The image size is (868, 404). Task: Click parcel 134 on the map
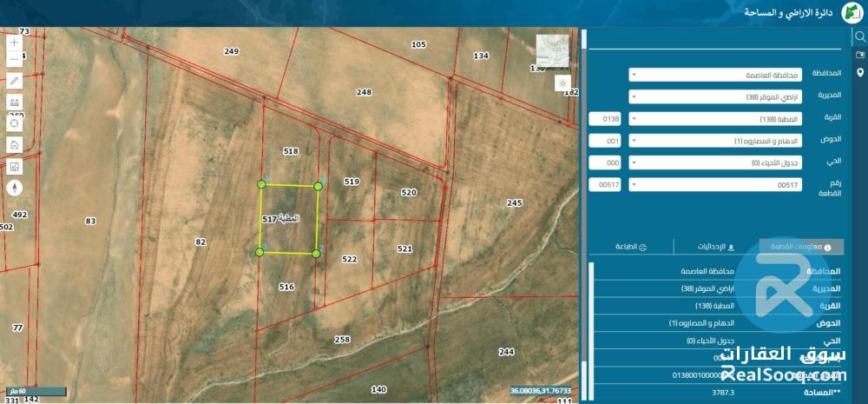481,56
